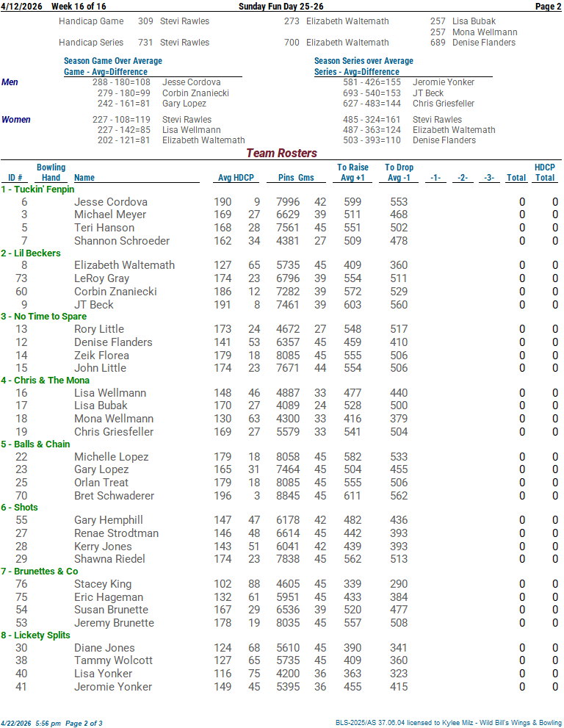
Task: Click the roster name Gary Hemphill
Action: [x=109, y=520]
